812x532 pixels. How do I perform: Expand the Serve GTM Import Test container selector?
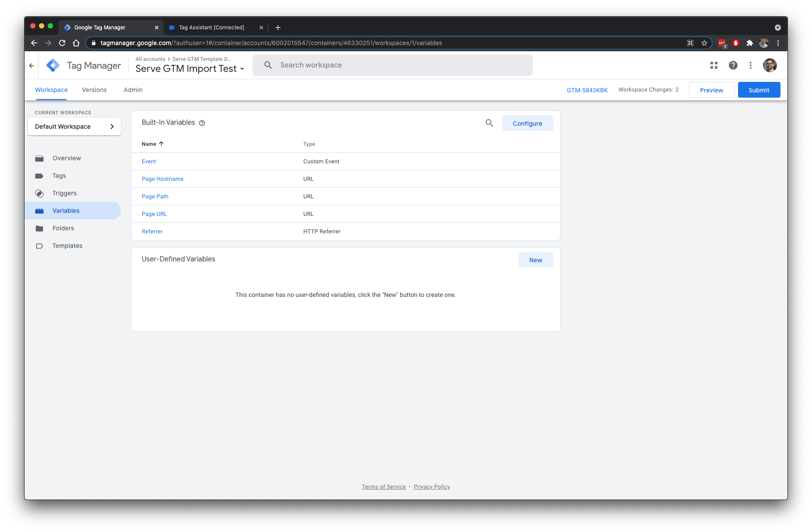242,69
